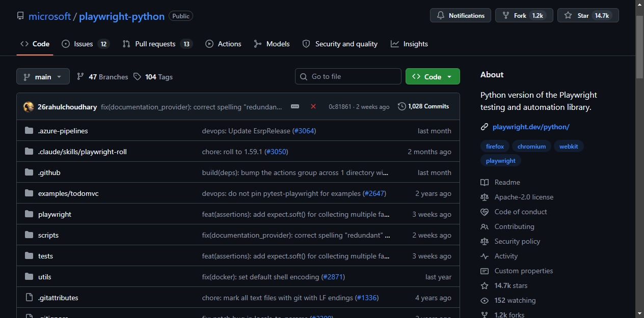View the 1,028 Commits history

pyautogui.click(x=424, y=106)
